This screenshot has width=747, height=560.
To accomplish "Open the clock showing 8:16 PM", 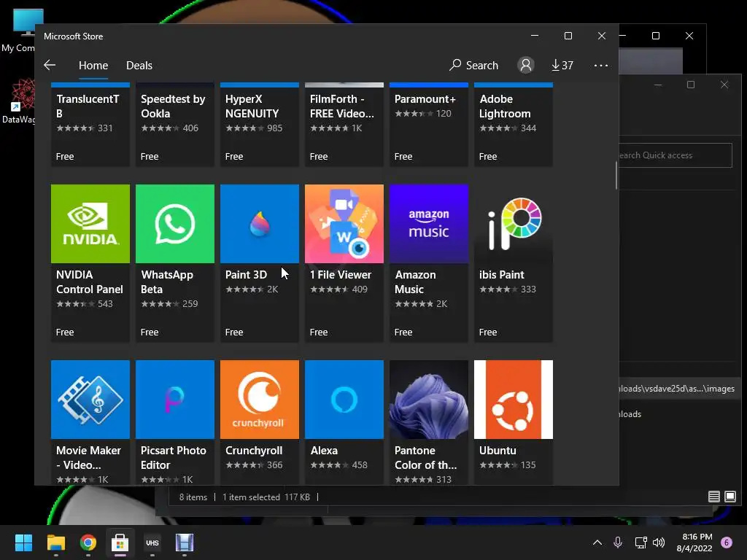I will coord(694,542).
